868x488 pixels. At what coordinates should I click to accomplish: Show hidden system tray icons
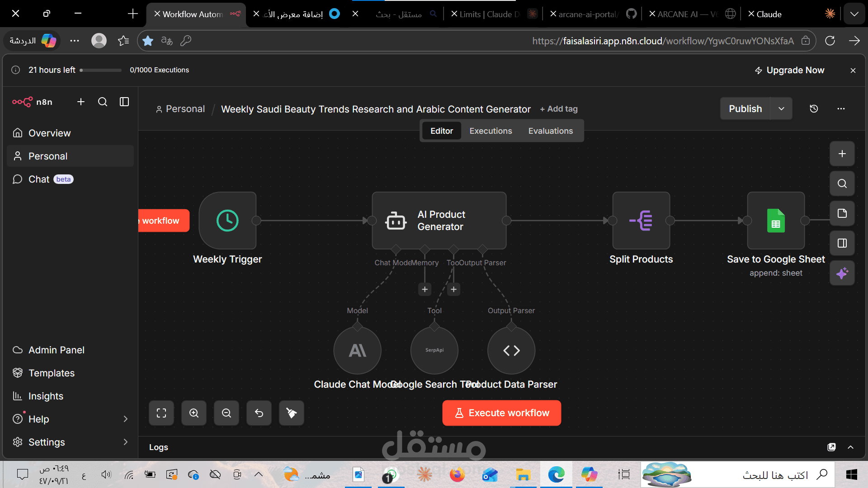[259, 474]
